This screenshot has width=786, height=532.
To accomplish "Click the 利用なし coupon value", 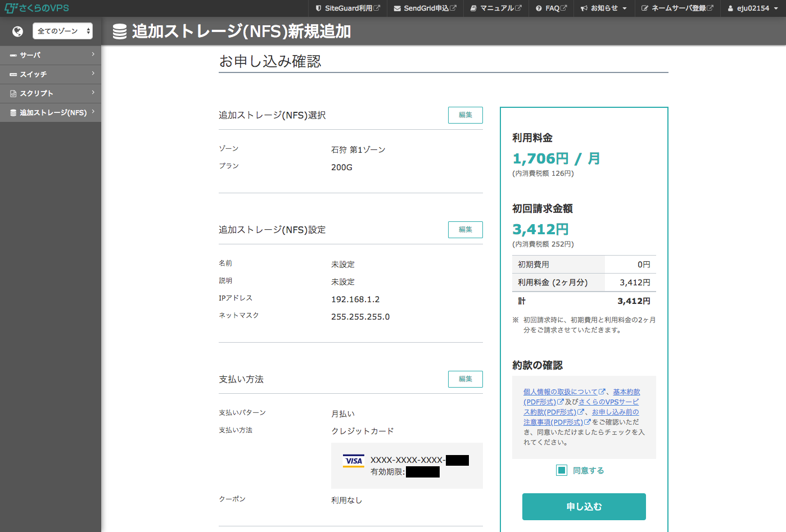I will click(347, 501).
